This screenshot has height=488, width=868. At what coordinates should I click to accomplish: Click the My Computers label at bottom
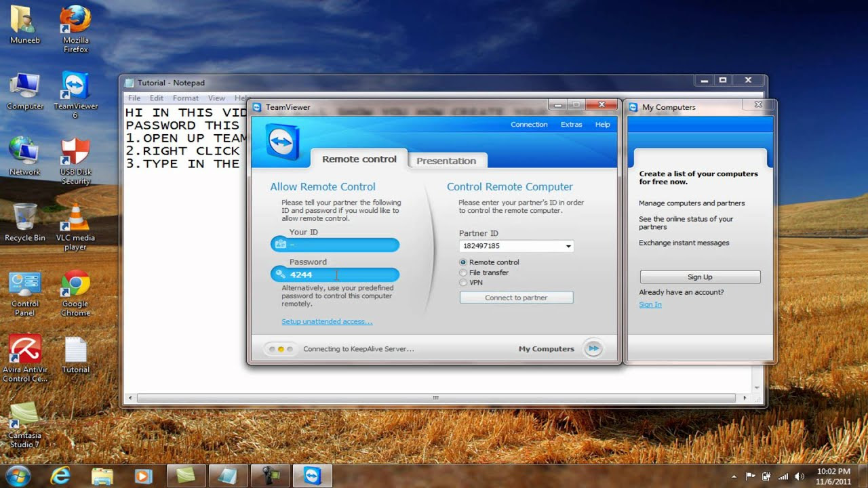tap(546, 349)
